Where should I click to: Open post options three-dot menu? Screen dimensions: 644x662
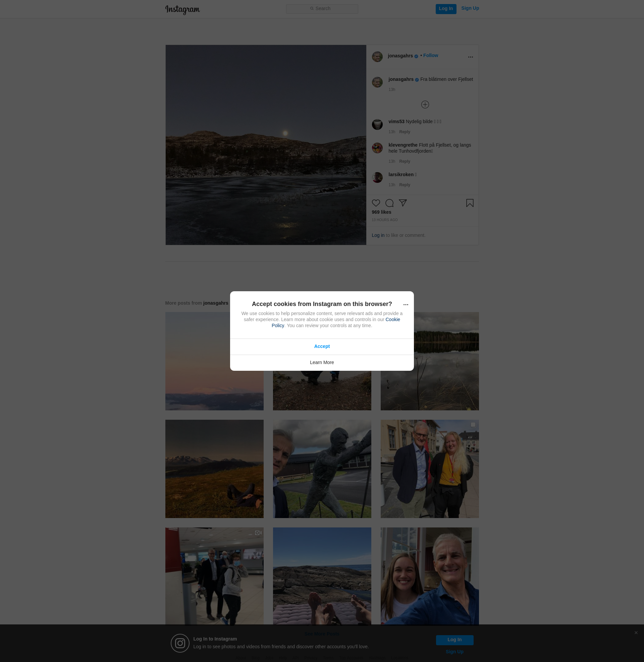[x=470, y=57]
